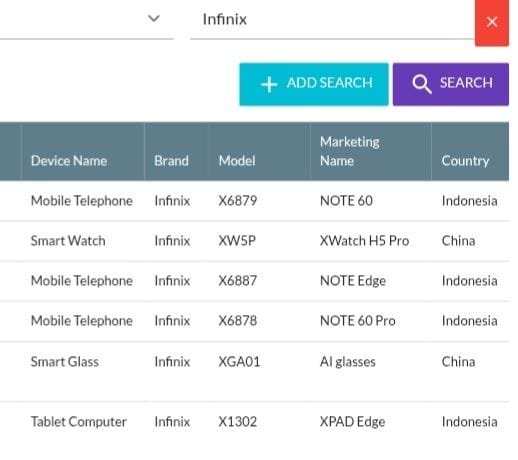The height and width of the screenshot is (460, 518).
Task: Select model X6879 cell
Action: [238, 201]
